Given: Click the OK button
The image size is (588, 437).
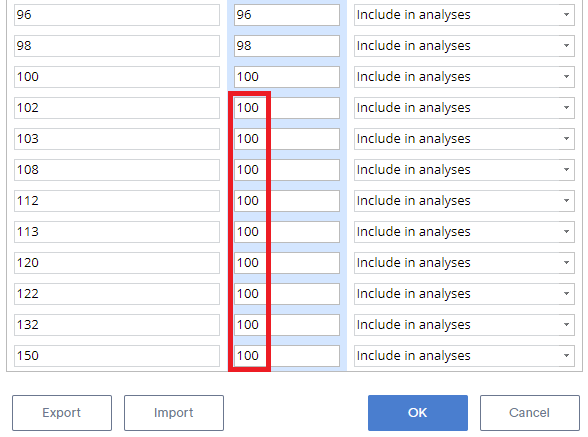Looking at the screenshot, I should coord(418,413).
